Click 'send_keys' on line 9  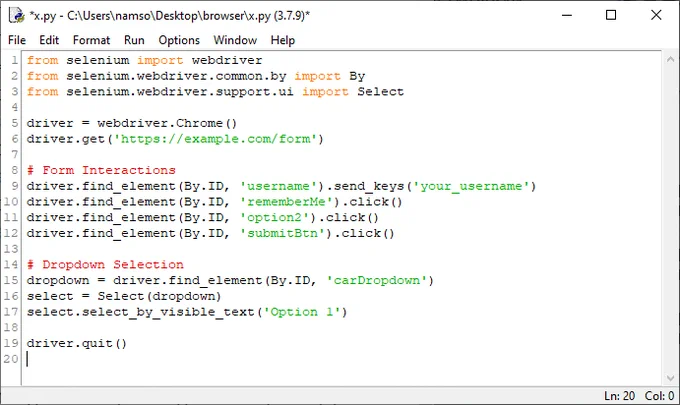369,186
